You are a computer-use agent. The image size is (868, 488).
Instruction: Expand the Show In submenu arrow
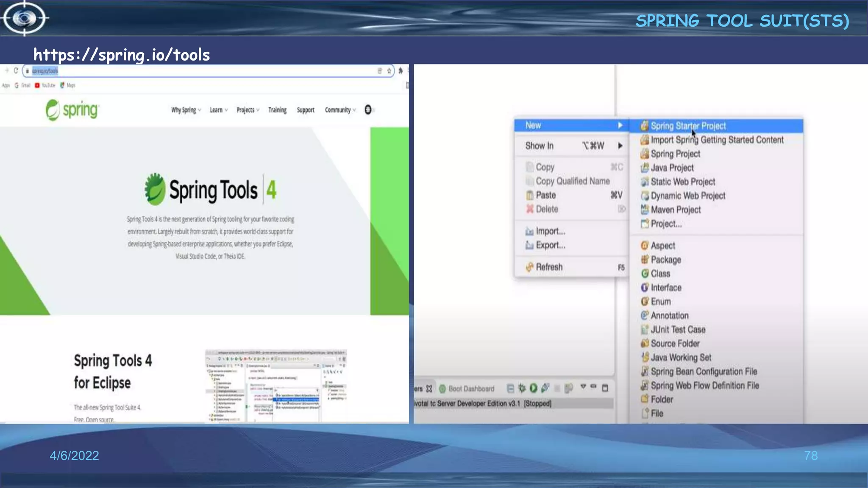(x=620, y=146)
